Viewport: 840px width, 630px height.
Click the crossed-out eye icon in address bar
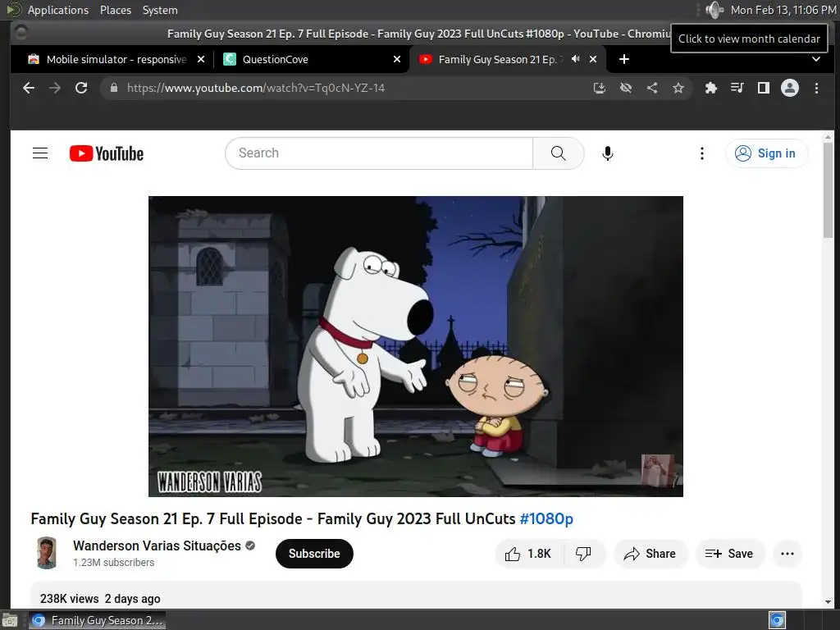pyautogui.click(x=626, y=88)
